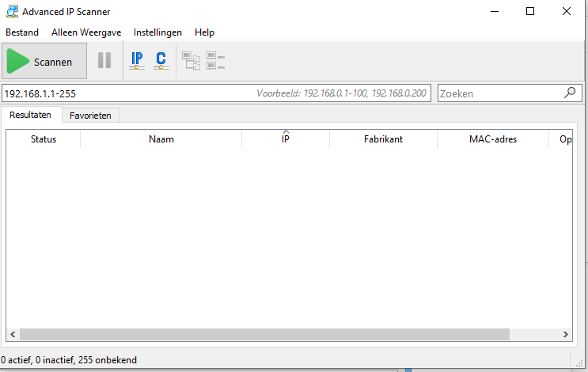Sort by the Status column header

point(44,139)
